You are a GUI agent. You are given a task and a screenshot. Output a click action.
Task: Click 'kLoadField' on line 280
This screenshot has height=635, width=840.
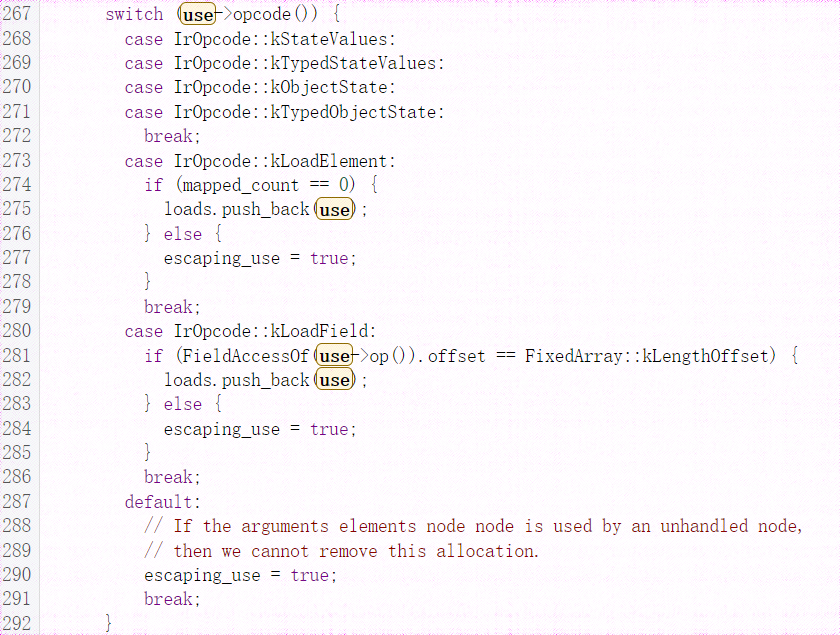[319, 331]
